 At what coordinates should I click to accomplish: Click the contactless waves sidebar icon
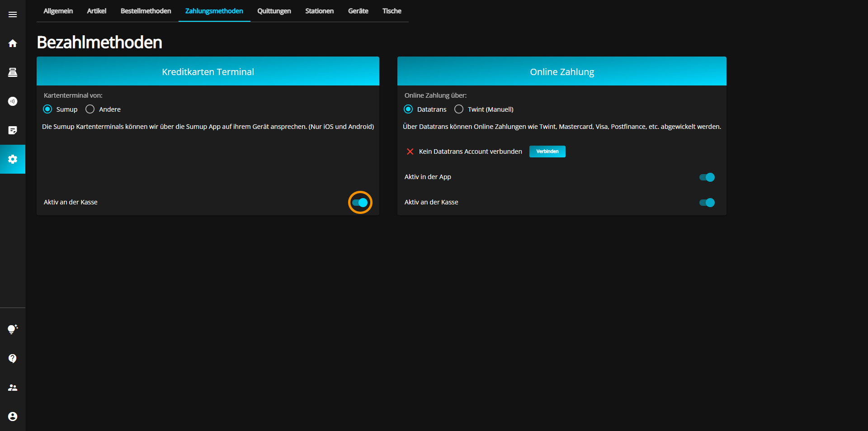click(13, 101)
